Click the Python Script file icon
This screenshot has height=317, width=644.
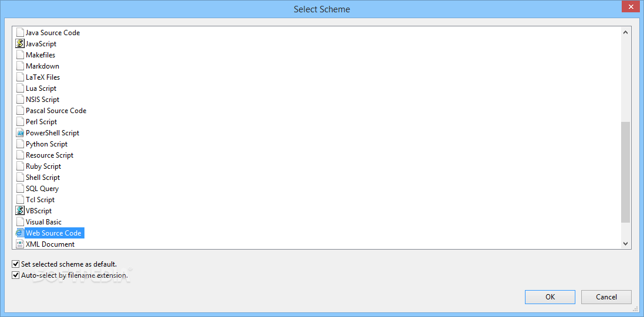(20, 144)
